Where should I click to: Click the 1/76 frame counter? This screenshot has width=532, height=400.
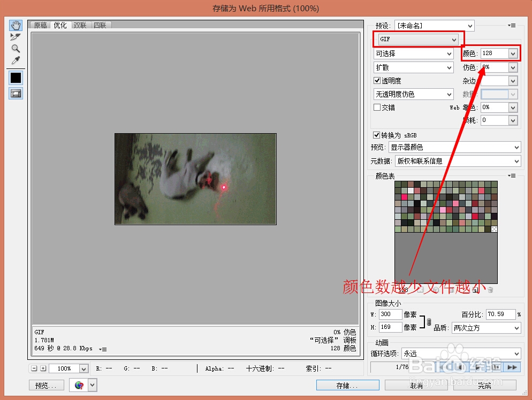click(402, 367)
